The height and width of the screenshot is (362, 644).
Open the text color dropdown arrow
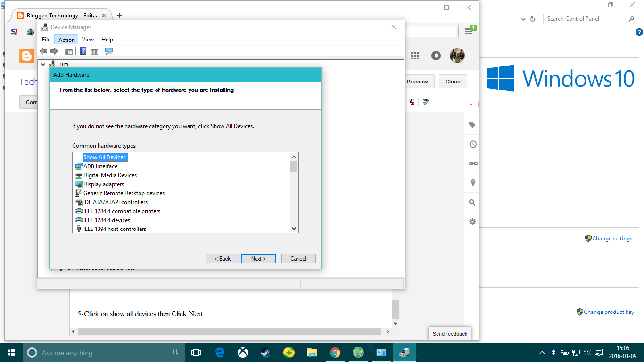471,104
